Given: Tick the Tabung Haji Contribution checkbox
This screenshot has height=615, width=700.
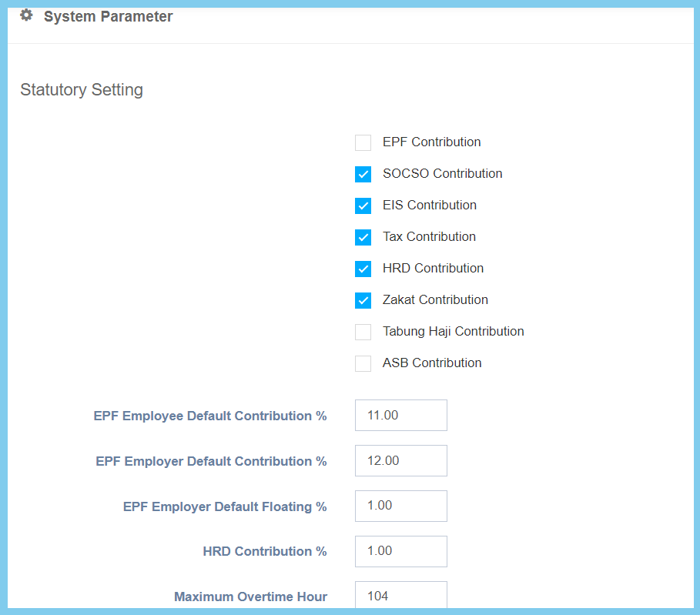Looking at the screenshot, I should [x=363, y=332].
